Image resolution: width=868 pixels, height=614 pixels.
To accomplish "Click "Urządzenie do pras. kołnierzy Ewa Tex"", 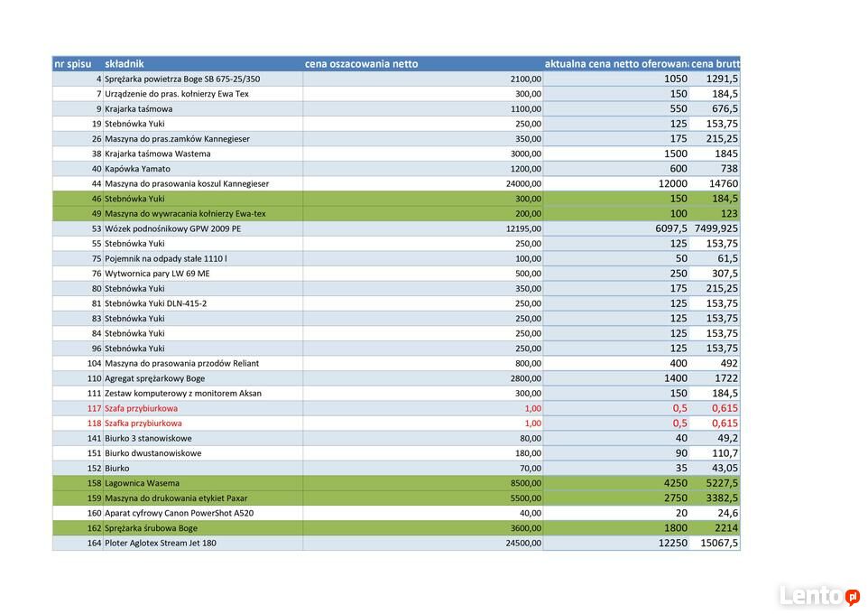I will 177,94.
